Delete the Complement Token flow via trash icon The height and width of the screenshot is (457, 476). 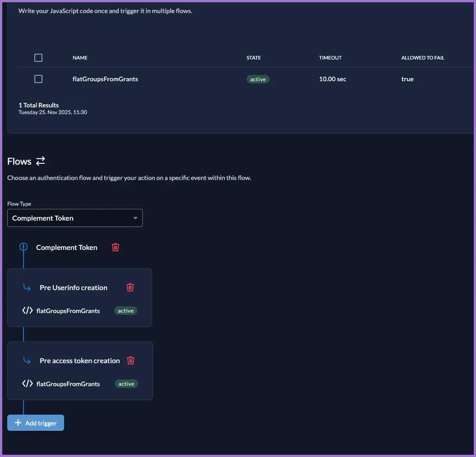pyautogui.click(x=116, y=247)
